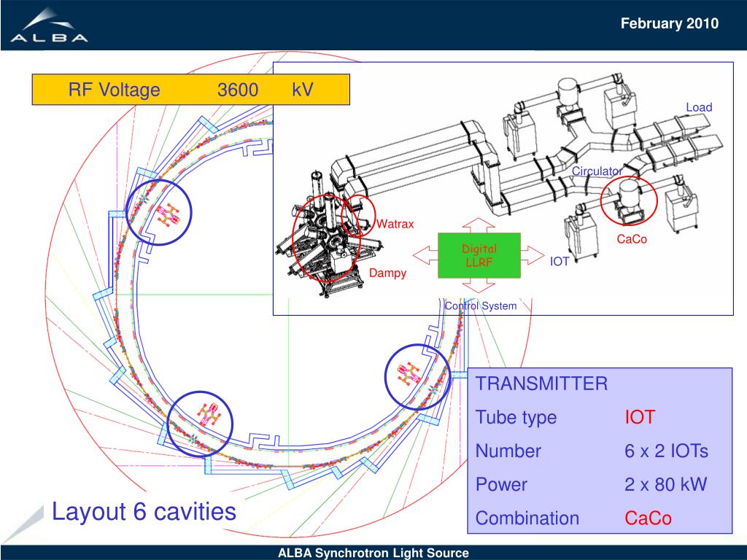Click the CaCo combiner drawing inside red circle
This screenshot has height=560, width=747.
(x=628, y=201)
